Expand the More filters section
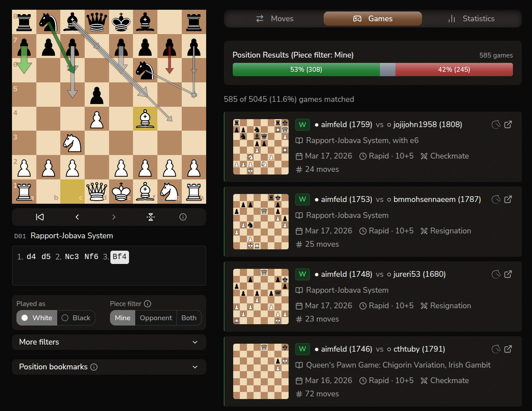Viewport: 532px width, 411px height. coord(109,342)
